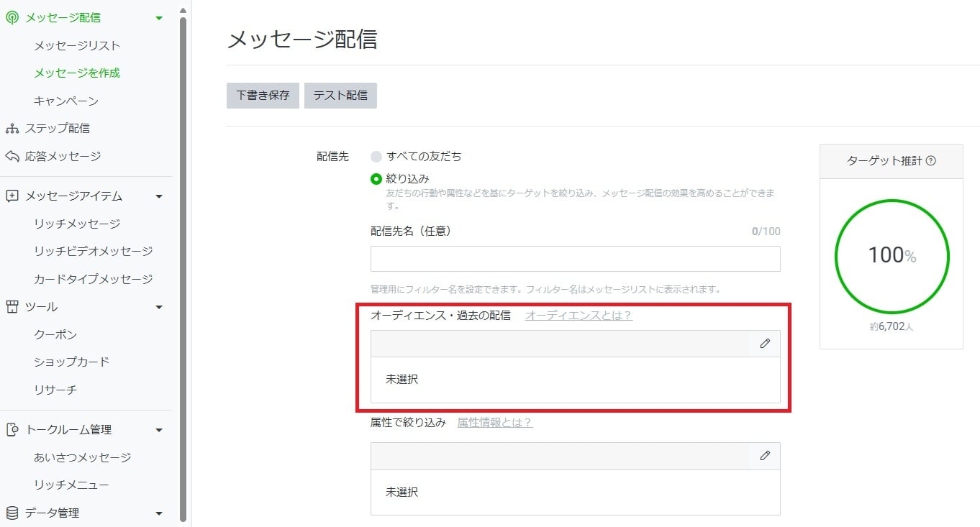Click the pencil icon for attribute filtering

click(765, 455)
